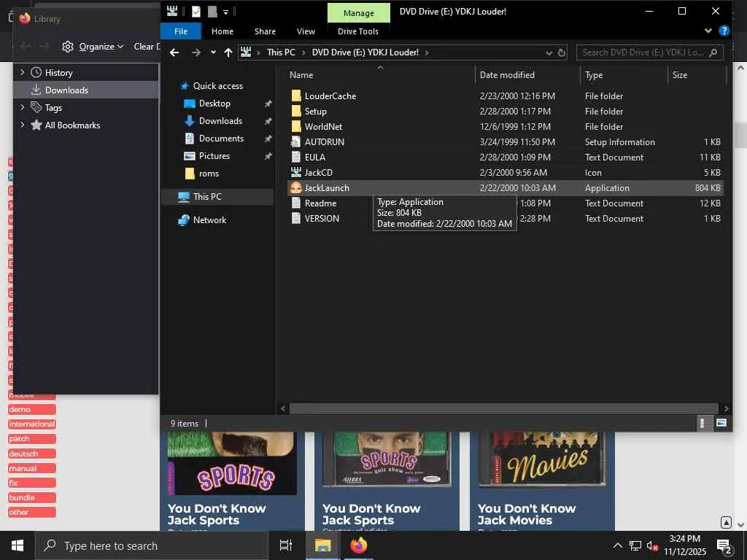Image resolution: width=747 pixels, height=560 pixels.
Task: Go forward in File Explorer
Action: point(196,52)
